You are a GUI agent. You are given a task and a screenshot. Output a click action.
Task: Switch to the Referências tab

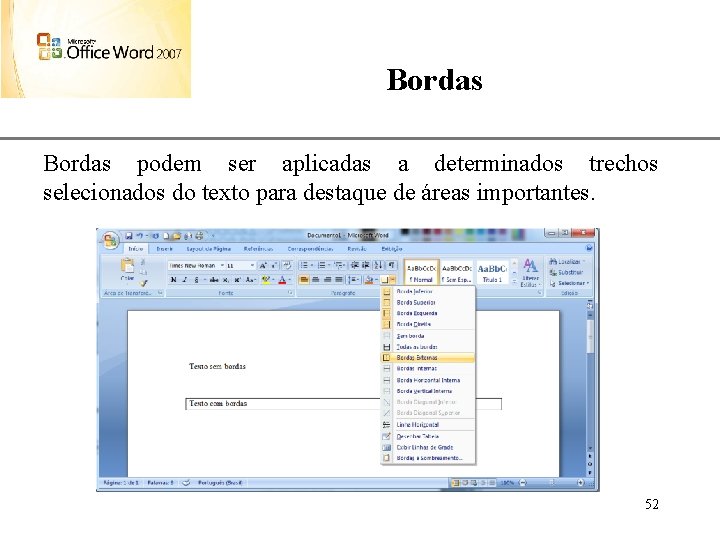coord(258,248)
